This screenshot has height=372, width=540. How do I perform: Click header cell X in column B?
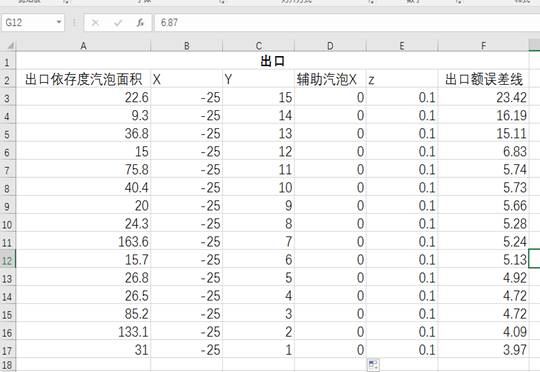(187, 79)
